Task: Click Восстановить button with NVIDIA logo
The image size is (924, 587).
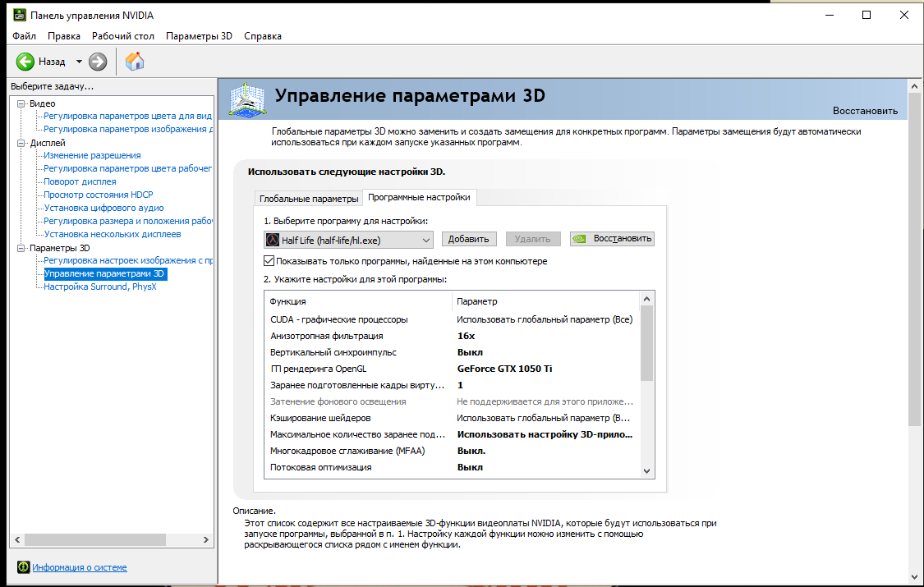Action: (x=612, y=238)
